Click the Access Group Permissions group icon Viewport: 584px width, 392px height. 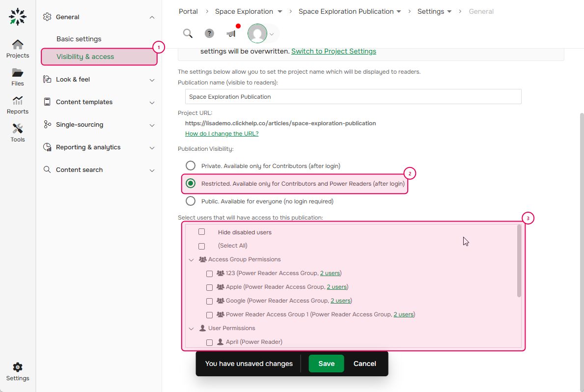coord(203,259)
